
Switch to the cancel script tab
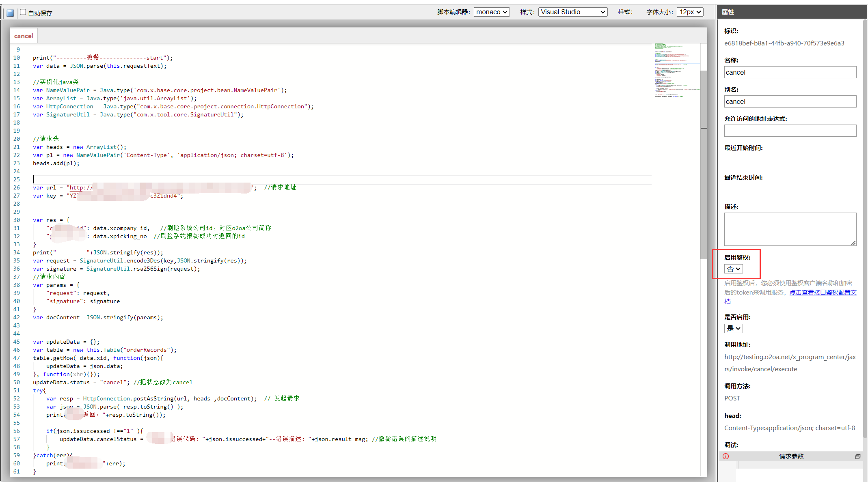click(24, 36)
